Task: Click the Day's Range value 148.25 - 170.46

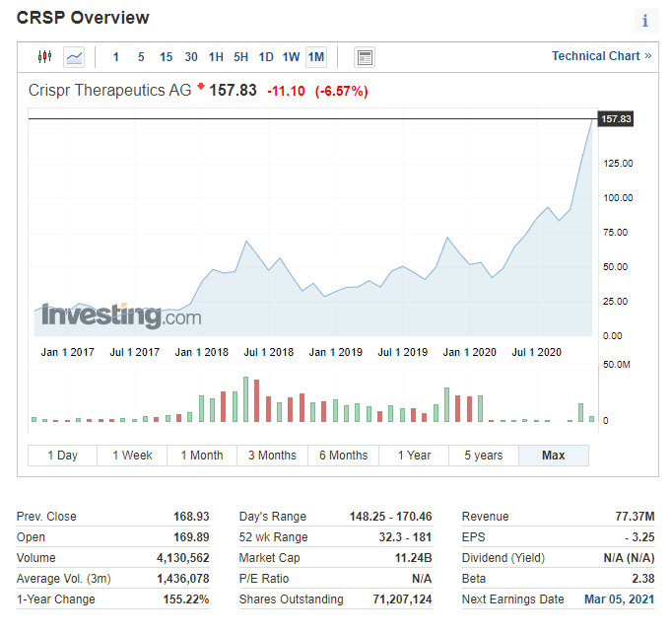Action: (x=390, y=517)
